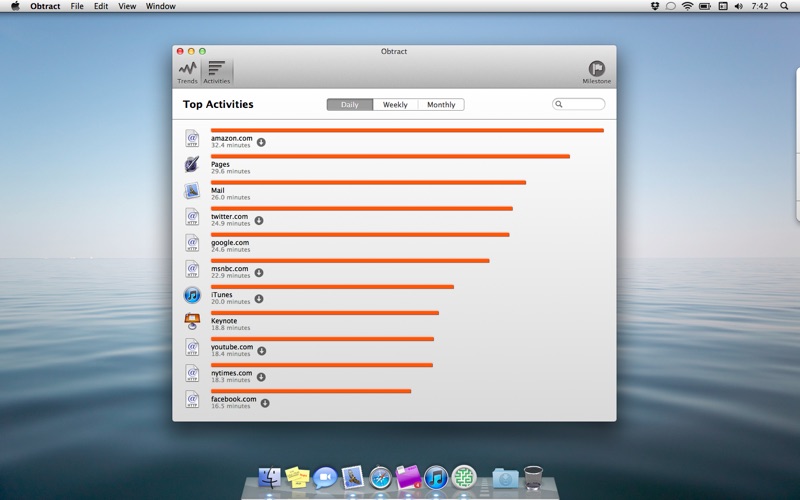Click the youtube.com HTTP document icon

pos(192,347)
